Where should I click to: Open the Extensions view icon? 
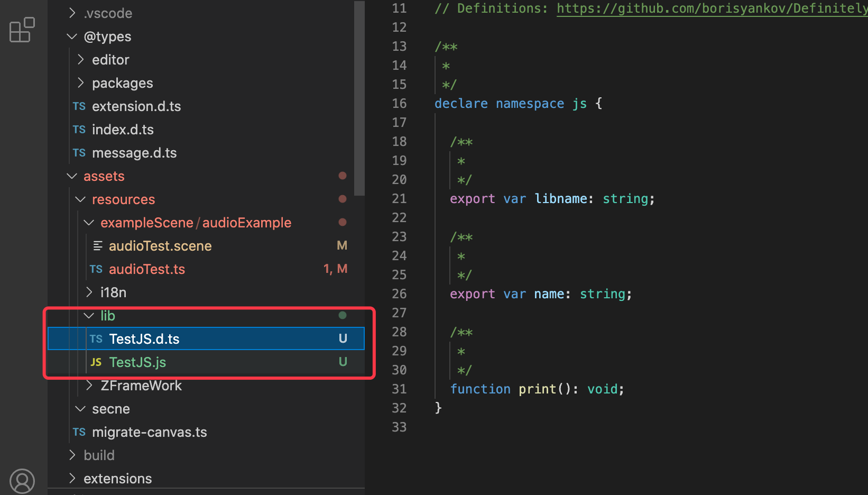pyautogui.click(x=22, y=30)
